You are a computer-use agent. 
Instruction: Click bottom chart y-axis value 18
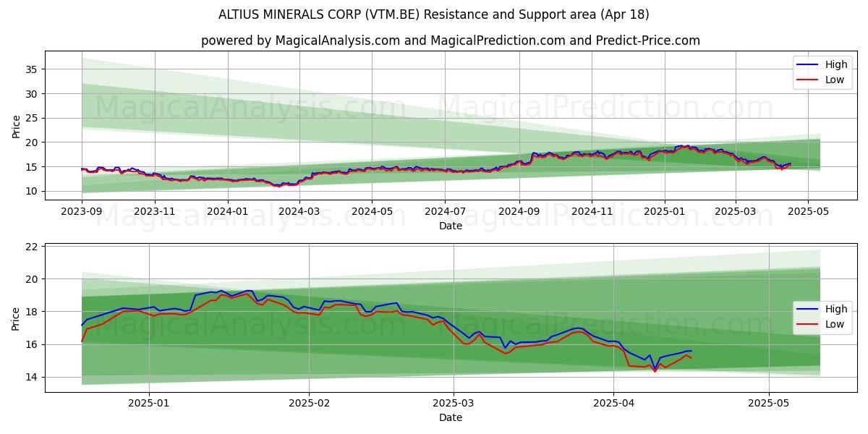pos(33,312)
